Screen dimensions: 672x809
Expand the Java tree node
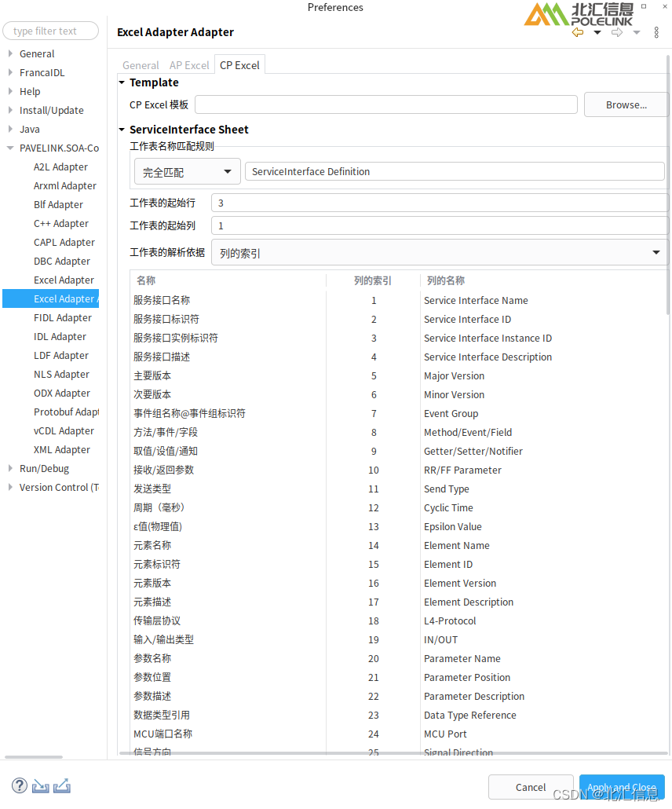click(x=10, y=129)
